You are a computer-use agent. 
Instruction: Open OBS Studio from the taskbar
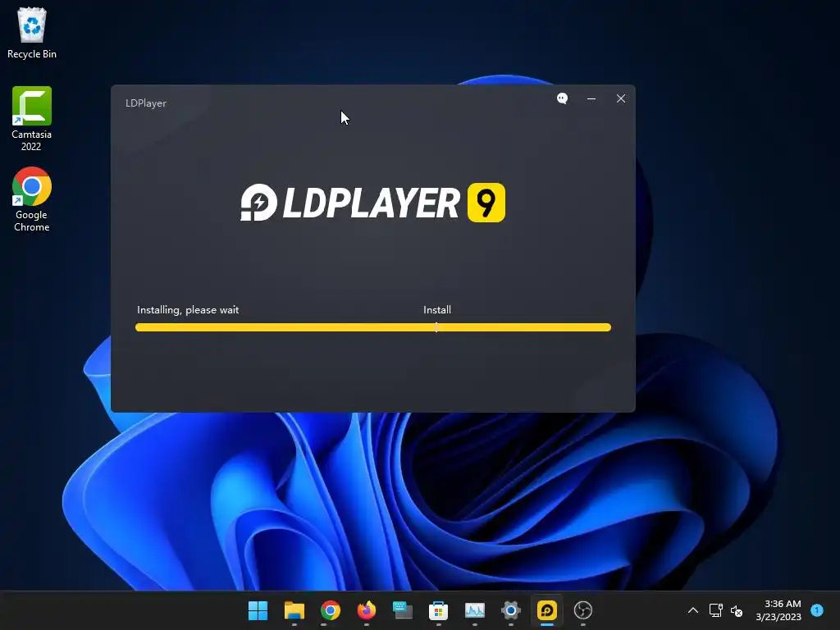click(x=583, y=610)
